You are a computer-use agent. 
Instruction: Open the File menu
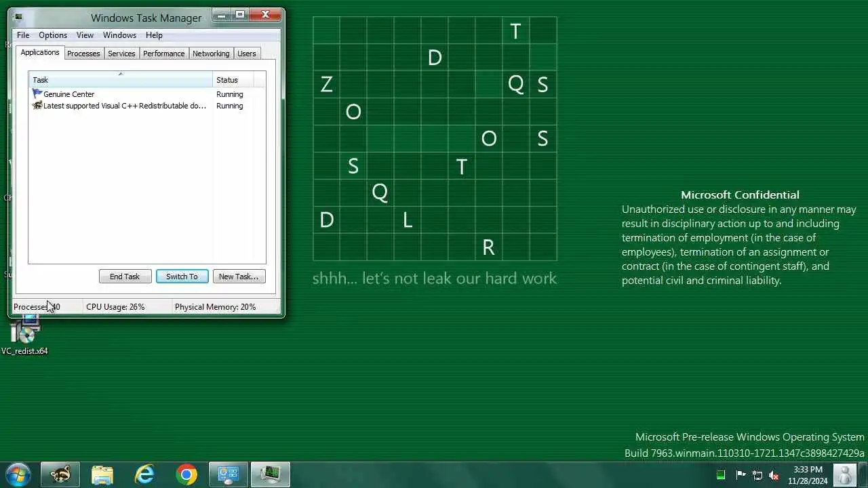(x=23, y=35)
